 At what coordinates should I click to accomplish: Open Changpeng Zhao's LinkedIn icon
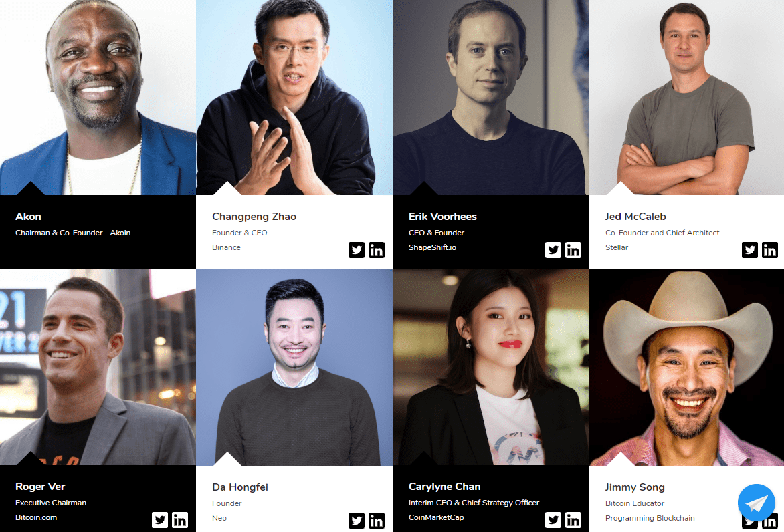(377, 250)
